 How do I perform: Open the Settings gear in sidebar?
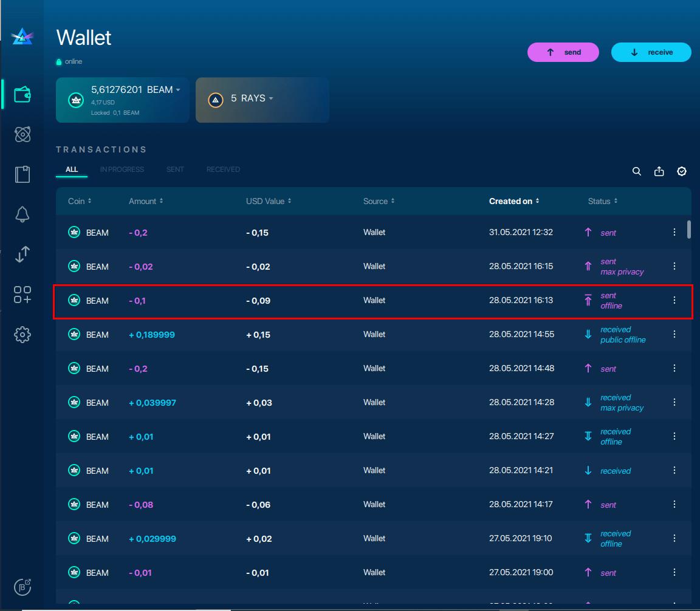coord(22,335)
